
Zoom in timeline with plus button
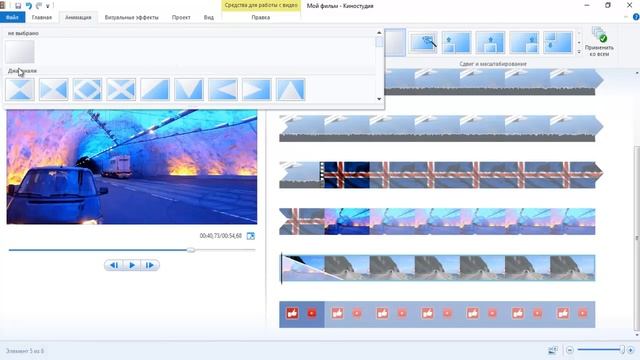[x=630, y=350]
